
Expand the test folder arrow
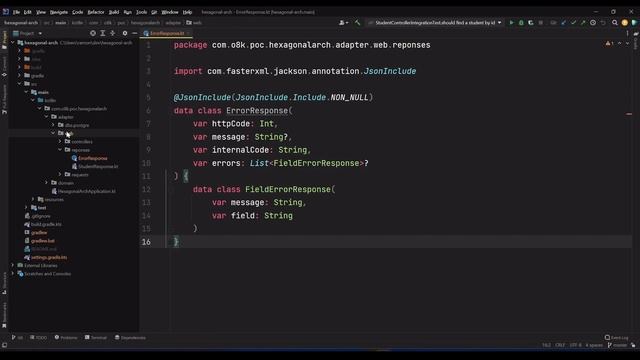[x=27, y=208]
